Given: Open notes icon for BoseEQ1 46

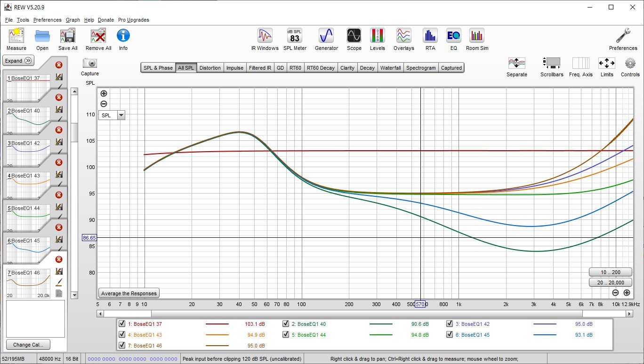Looking at the screenshot, I should (59, 293).
